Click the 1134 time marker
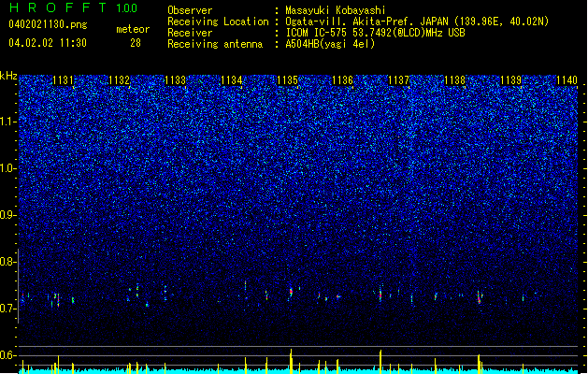This screenshot has height=374, width=588. coord(232,79)
